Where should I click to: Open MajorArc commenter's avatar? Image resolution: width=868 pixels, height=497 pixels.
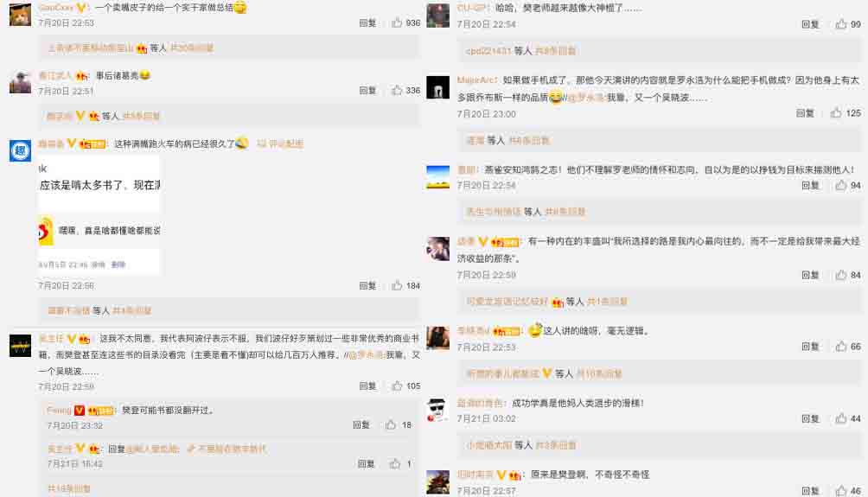(x=437, y=87)
